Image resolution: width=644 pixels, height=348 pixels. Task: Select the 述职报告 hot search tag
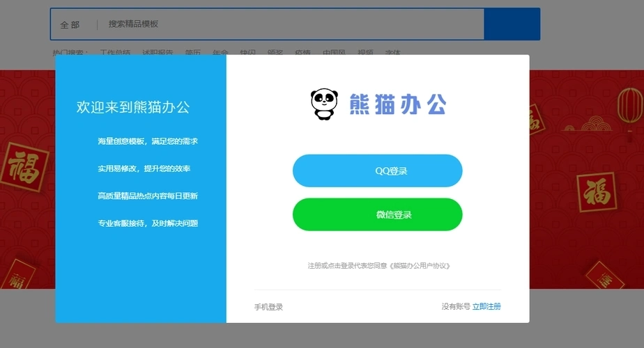pyautogui.click(x=157, y=53)
